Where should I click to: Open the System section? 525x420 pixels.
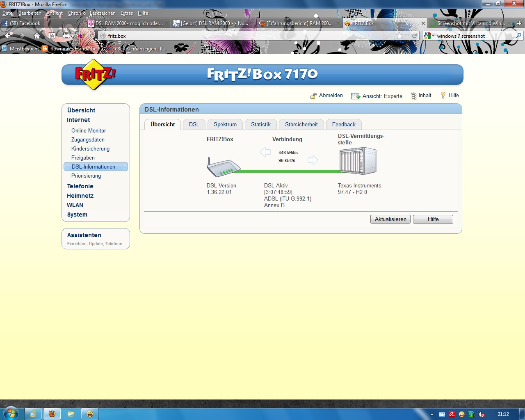[x=77, y=215]
